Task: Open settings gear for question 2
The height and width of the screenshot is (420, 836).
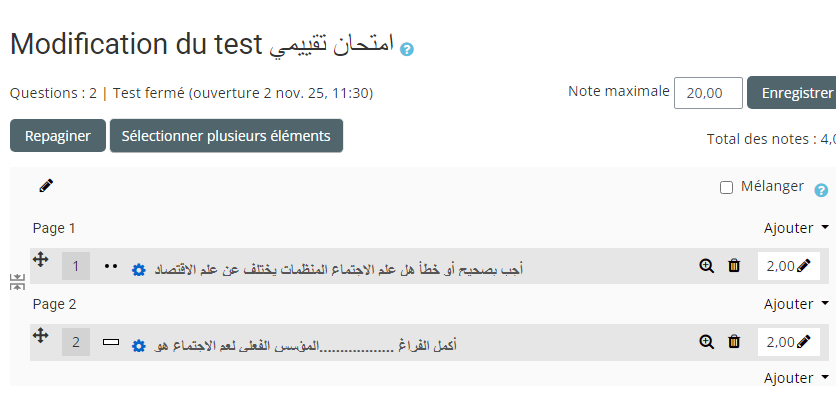Action: point(139,346)
